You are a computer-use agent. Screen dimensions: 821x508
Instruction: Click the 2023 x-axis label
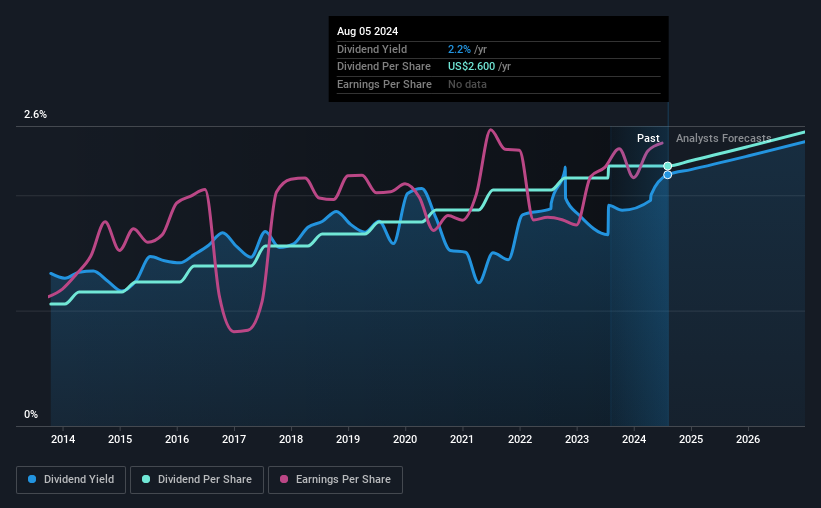click(577, 439)
